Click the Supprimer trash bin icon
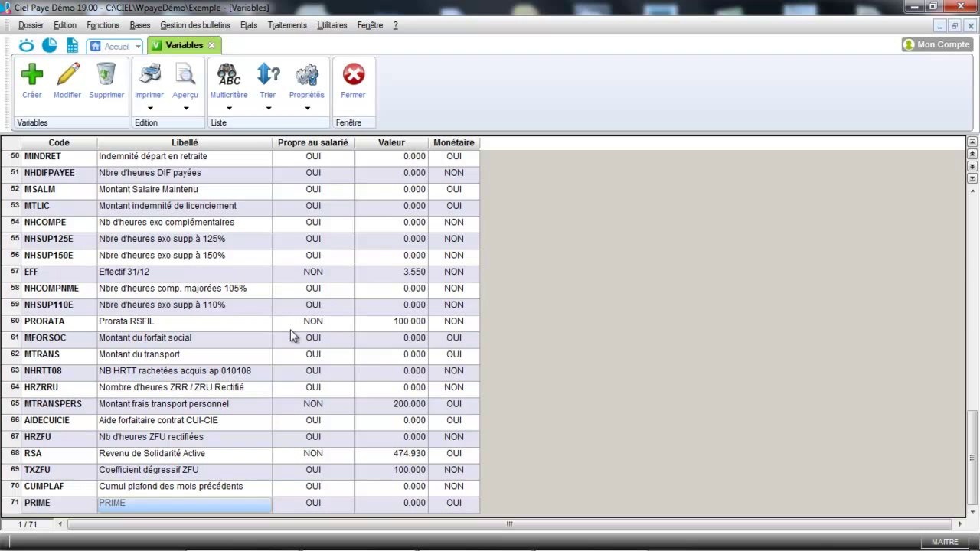Screen dimensions: 980x551 pos(106,74)
